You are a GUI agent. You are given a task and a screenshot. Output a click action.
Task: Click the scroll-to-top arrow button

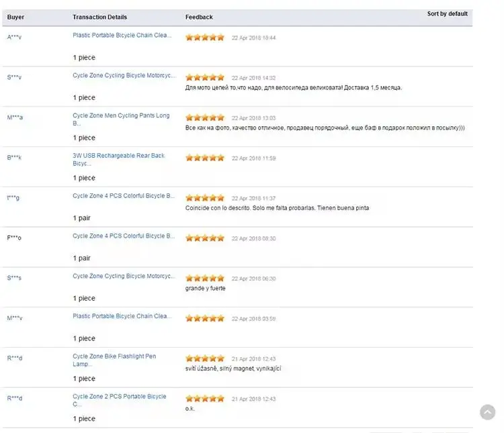pyautogui.click(x=487, y=412)
